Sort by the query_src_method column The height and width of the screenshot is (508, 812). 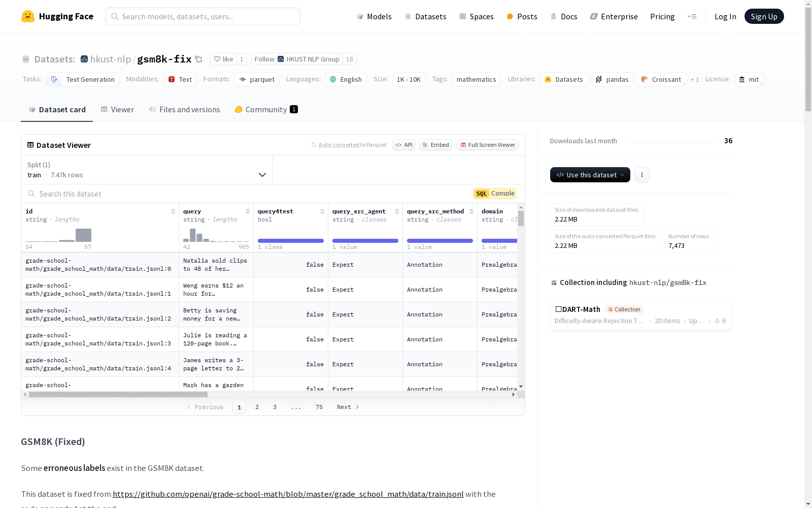tap(471, 211)
